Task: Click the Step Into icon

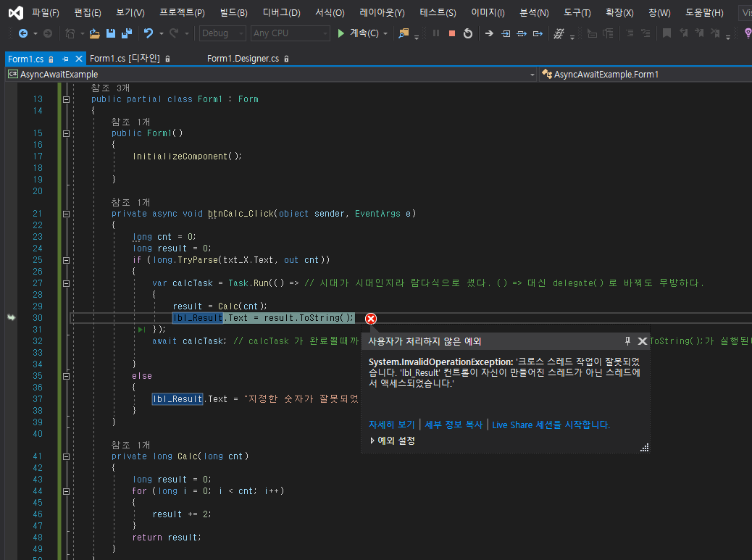Action: [506, 33]
